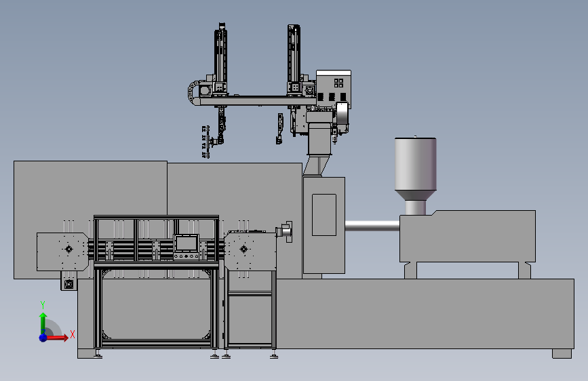This screenshot has height=381, width=588.
Task: Select the horizontal injection barrel rod
Action: click(x=372, y=225)
